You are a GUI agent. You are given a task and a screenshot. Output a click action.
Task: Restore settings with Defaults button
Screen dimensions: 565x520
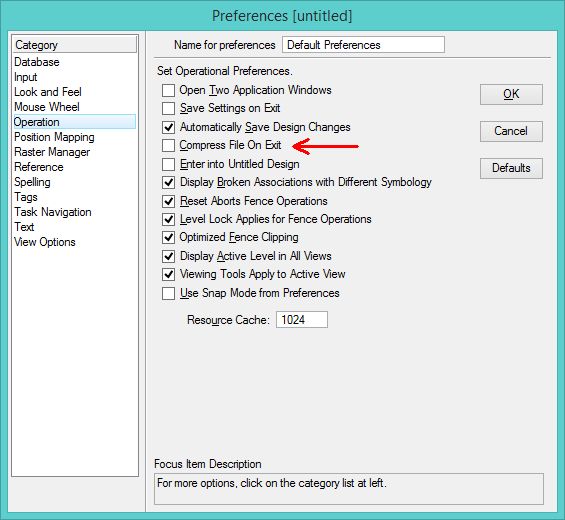click(511, 168)
